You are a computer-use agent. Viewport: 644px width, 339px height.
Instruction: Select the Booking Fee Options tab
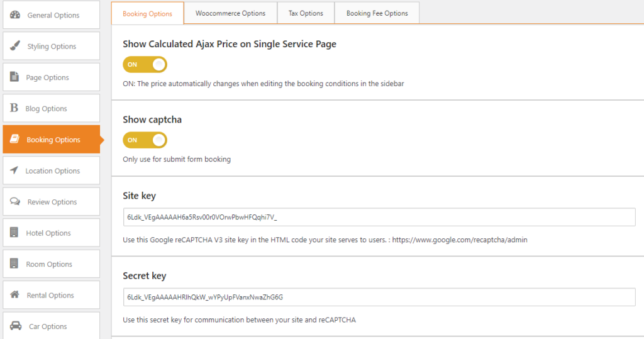coord(377,13)
